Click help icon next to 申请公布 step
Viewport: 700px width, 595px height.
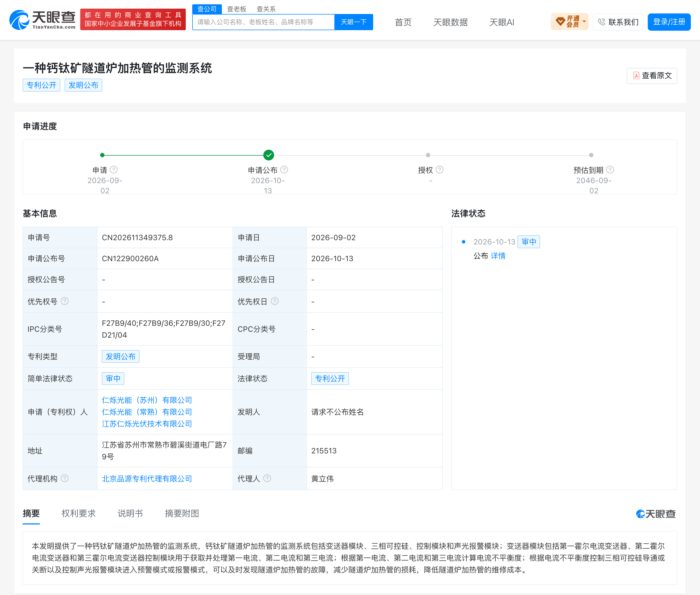284,170
